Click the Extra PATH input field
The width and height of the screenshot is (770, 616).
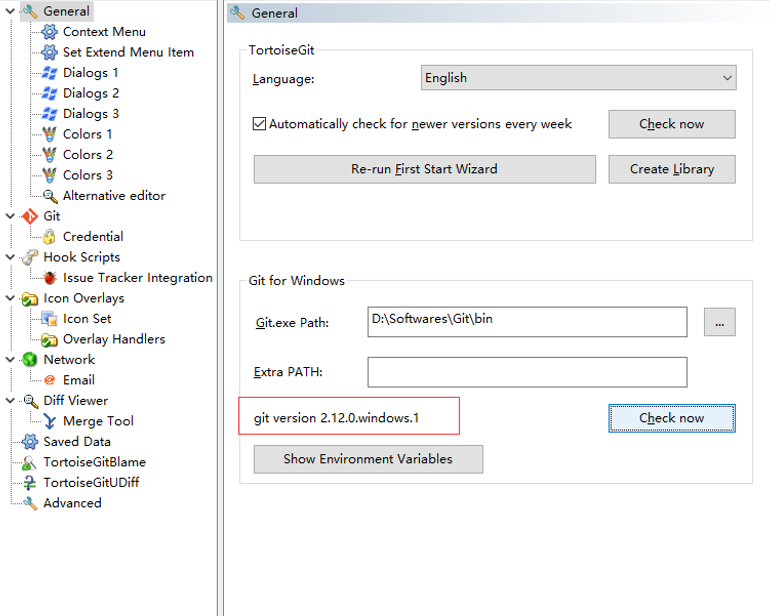[x=527, y=372]
